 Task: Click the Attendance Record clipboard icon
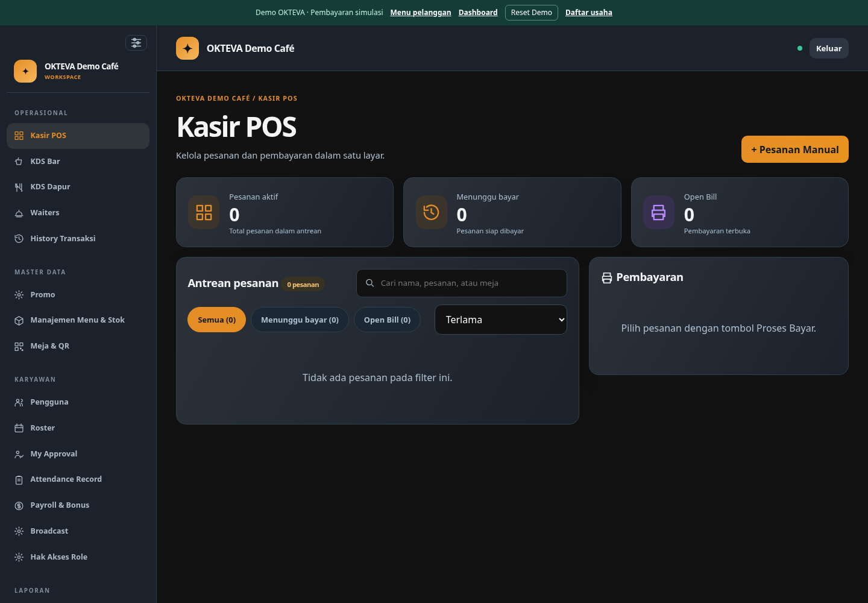[19, 479]
